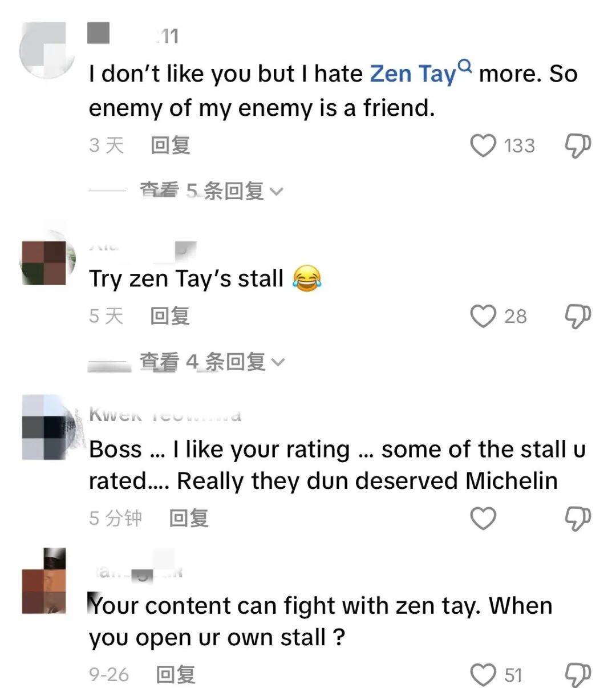
Task: Open the blue Zen Tay search link
Action: [x=414, y=74]
